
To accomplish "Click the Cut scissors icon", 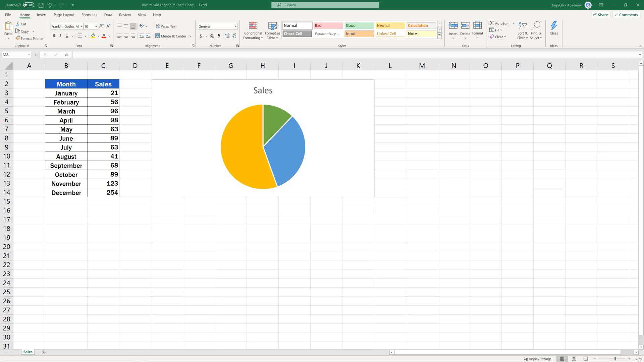I will 18,24.
